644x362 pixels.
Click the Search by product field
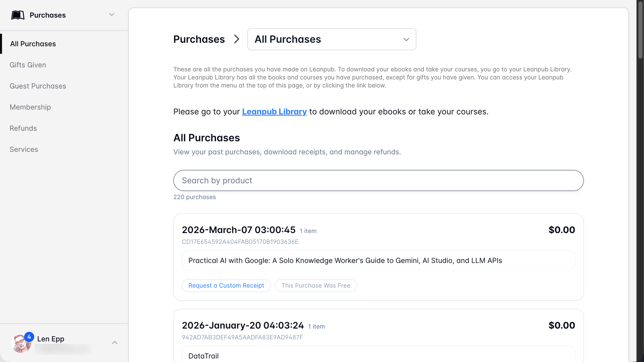(378, 181)
